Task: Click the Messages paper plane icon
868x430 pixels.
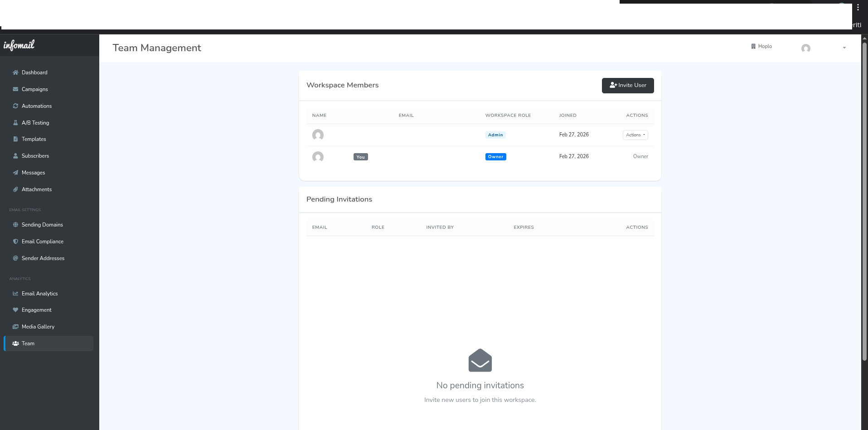Action: [15, 173]
